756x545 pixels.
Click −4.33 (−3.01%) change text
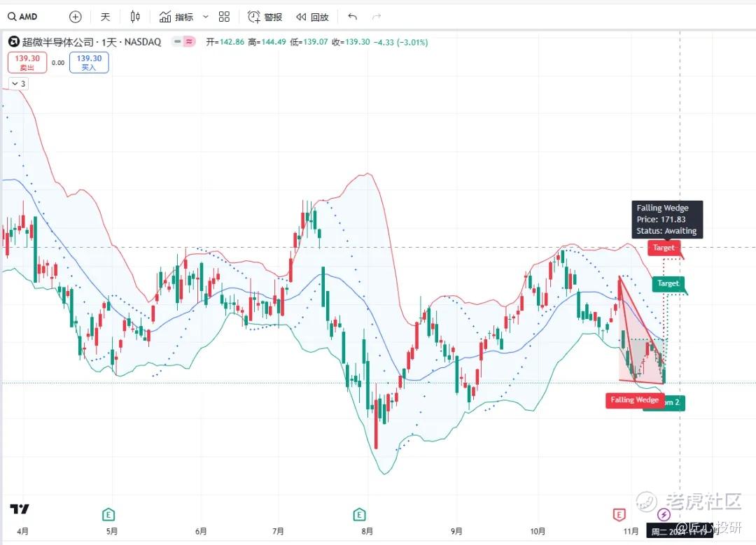click(400, 42)
